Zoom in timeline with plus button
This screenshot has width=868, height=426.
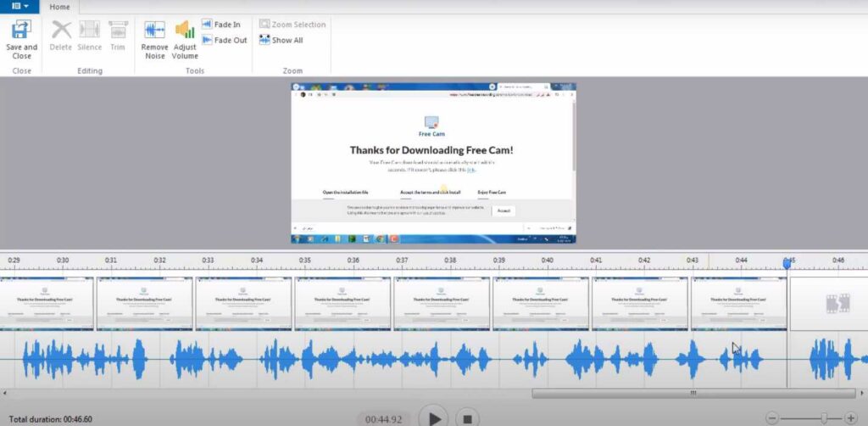[851, 418]
